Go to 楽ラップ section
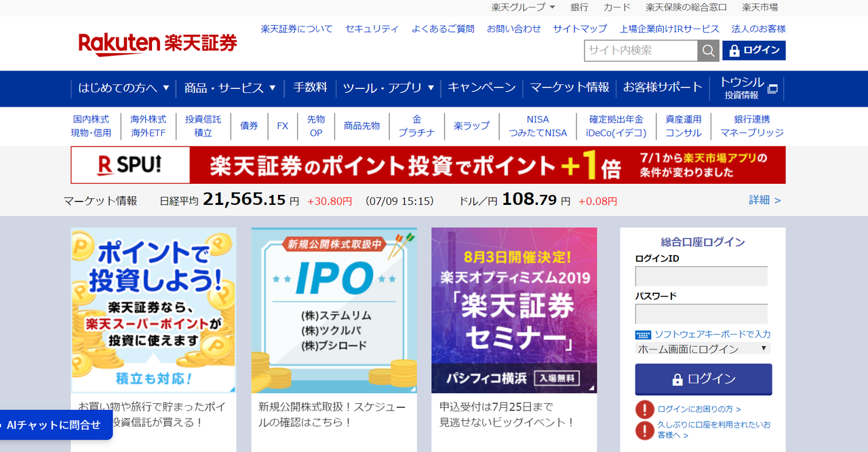 (x=471, y=126)
